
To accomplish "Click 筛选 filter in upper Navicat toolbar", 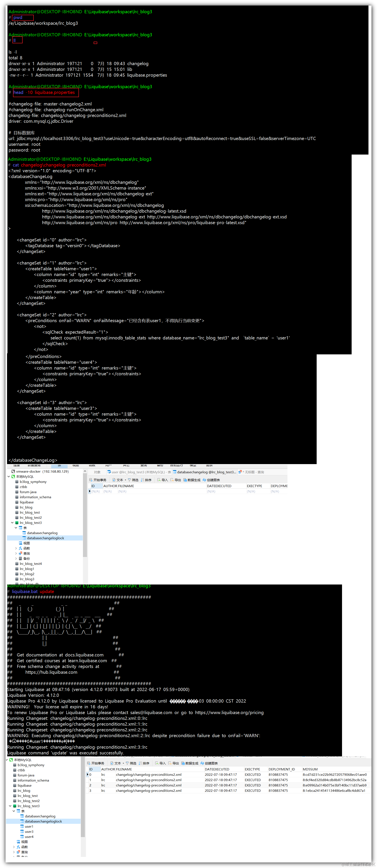I will coord(133,480).
